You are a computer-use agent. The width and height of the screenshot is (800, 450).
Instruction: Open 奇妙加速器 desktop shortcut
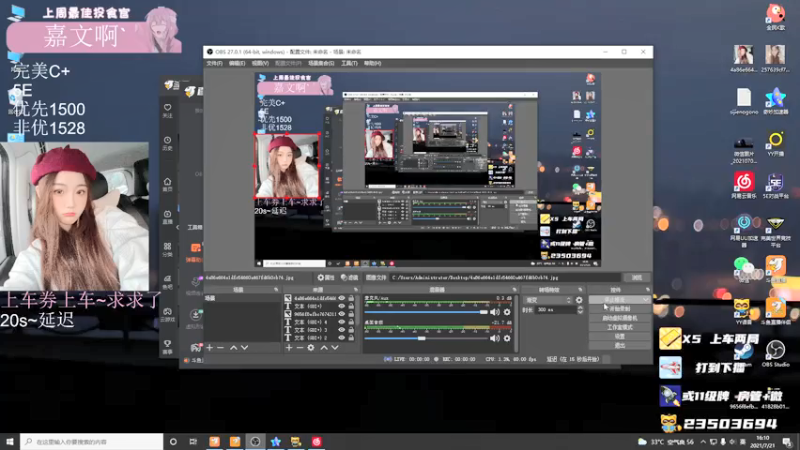tap(776, 101)
